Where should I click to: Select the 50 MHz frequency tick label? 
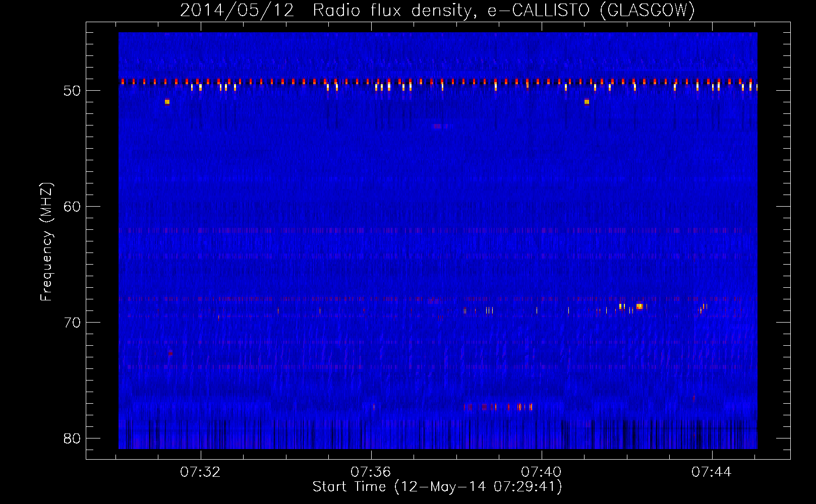tap(72, 91)
